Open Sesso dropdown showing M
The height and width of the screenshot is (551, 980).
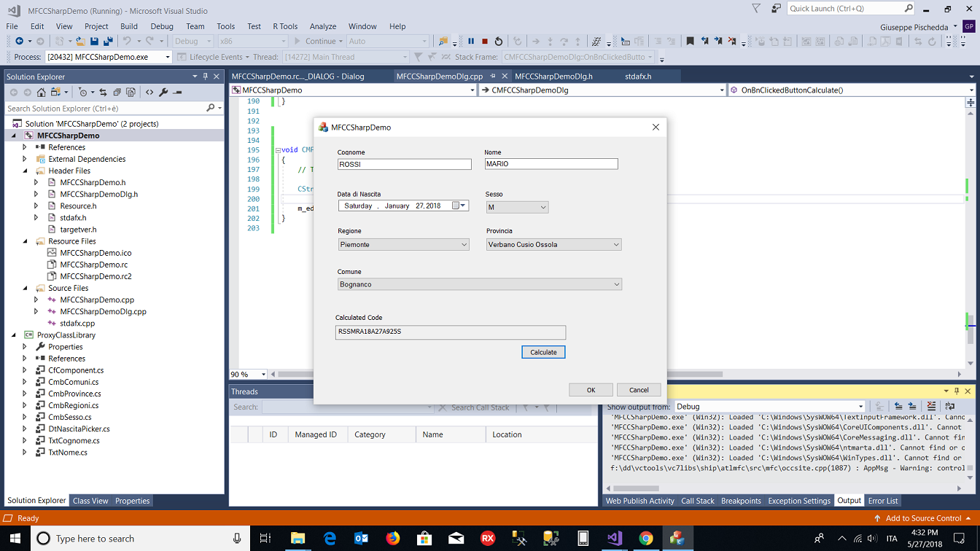[x=517, y=207]
